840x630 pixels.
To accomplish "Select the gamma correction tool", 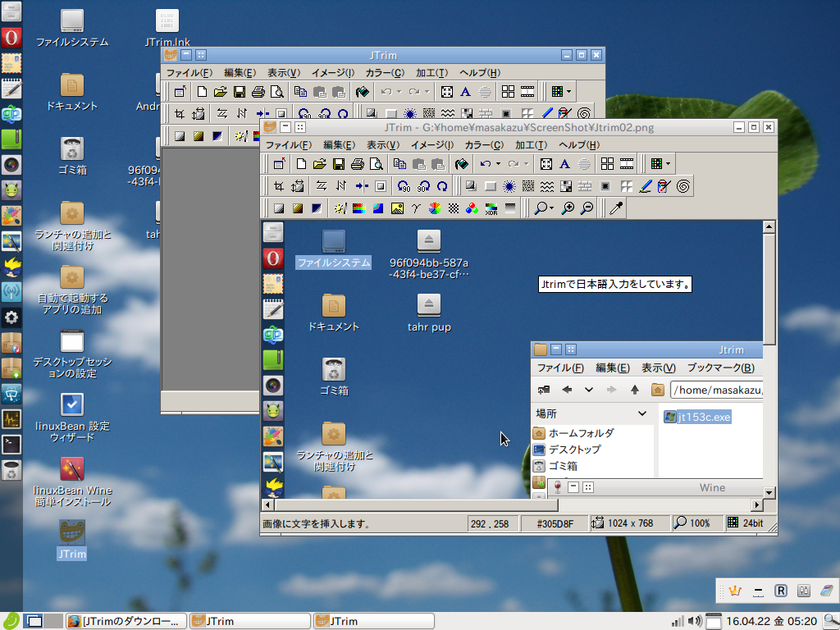I will tap(414, 208).
